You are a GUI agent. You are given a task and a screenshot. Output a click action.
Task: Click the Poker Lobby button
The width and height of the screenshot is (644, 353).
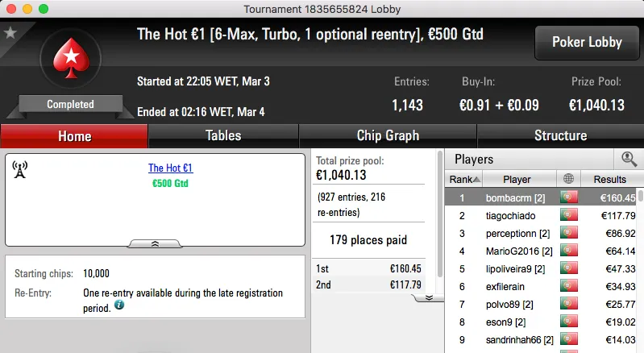(x=585, y=43)
